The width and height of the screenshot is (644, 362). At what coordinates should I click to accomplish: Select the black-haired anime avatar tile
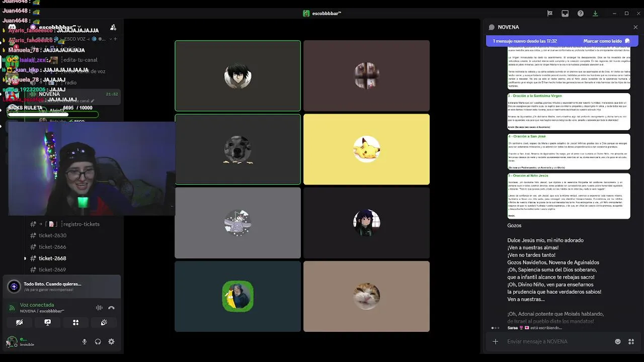(237, 76)
